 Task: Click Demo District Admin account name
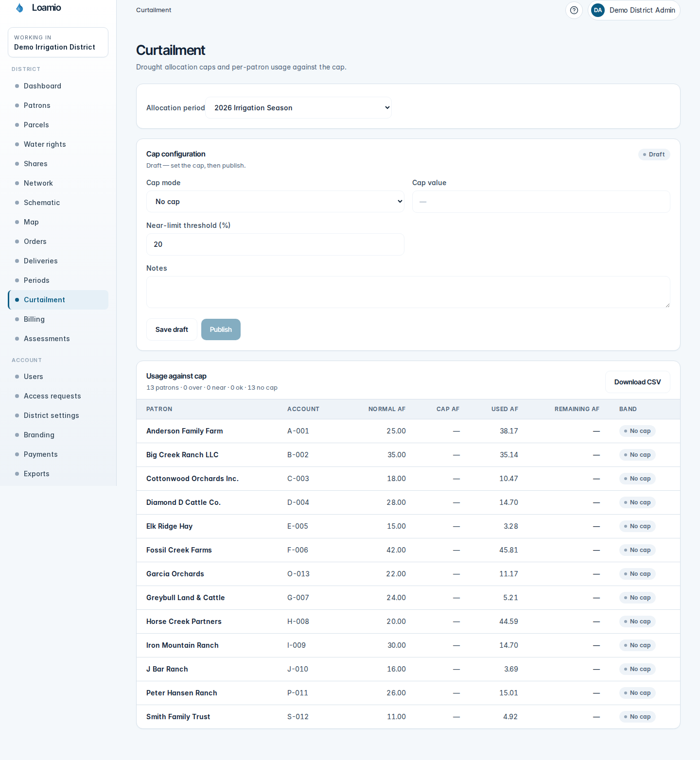pos(642,10)
